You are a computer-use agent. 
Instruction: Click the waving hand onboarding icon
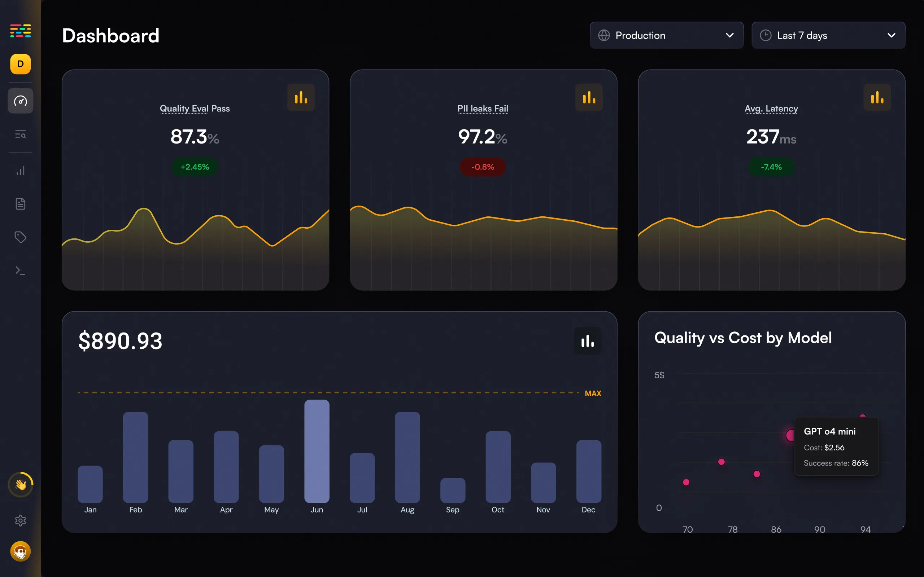[x=21, y=485]
